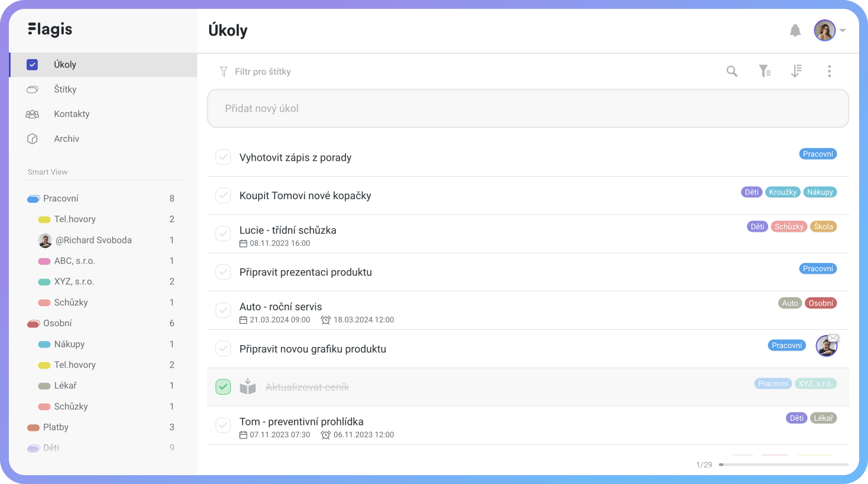Click the assignee avatar on Připravit novou grafiku
The image size is (868, 484).
pos(827,346)
